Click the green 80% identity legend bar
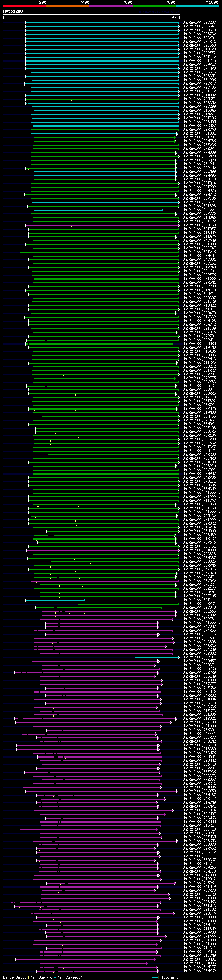Image resolution: width=222 pixels, height=980 pixels. [154, 6]
